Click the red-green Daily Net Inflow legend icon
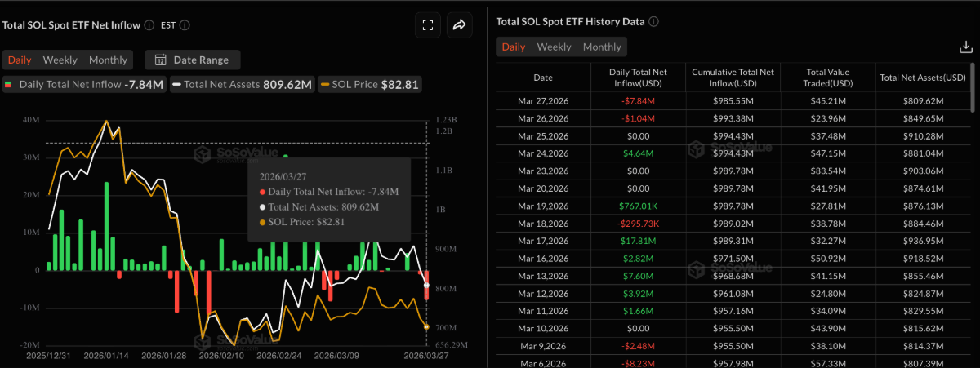This screenshot has width=980, height=368. coord(9,84)
